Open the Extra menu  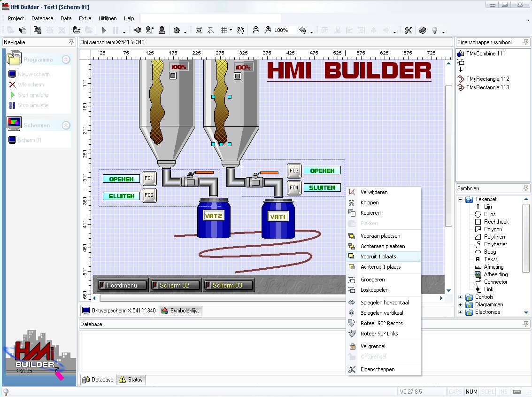(x=85, y=18)
